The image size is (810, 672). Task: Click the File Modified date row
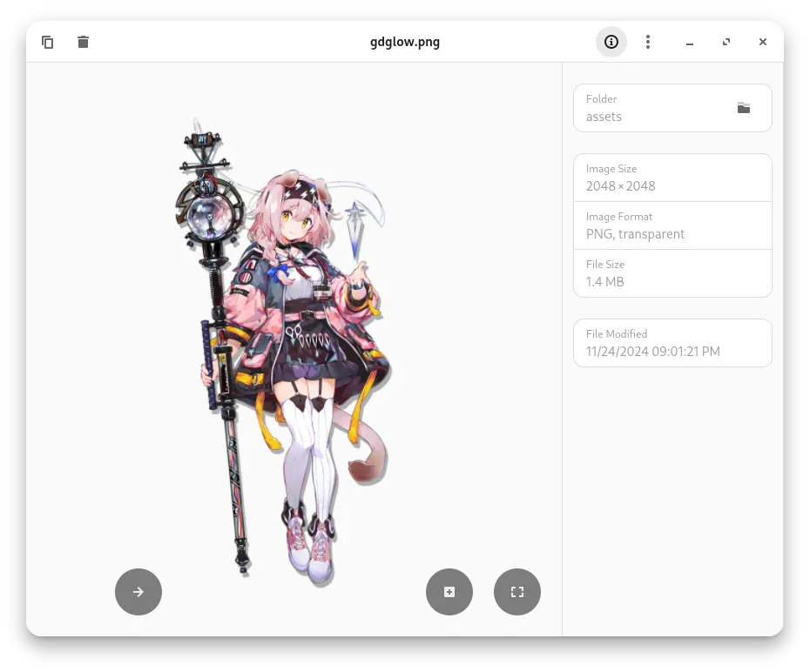672,343
